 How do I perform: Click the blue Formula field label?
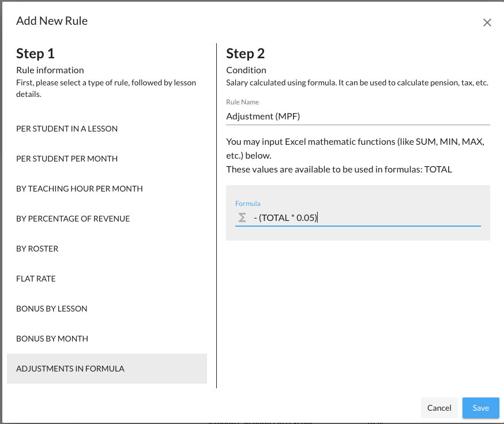coord(247,204)
